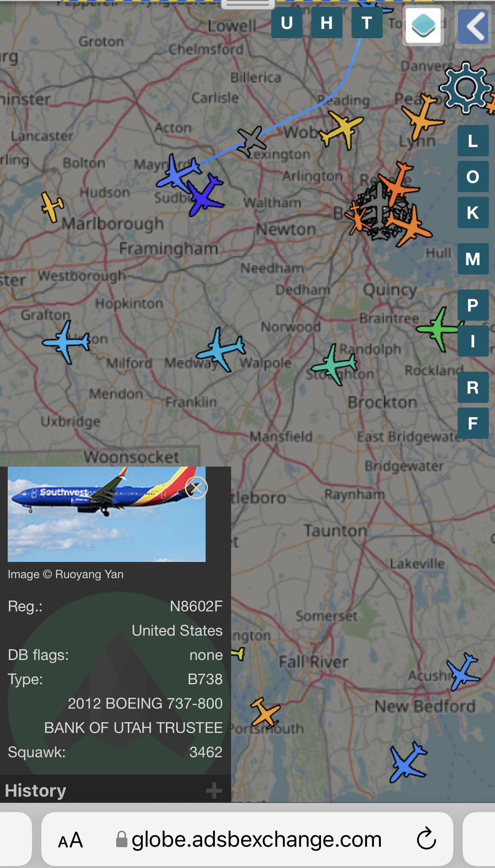This screenshot has height=868, width=495.
Task: Select the light blue aircraft near Grafton
Action: [67, 342]
